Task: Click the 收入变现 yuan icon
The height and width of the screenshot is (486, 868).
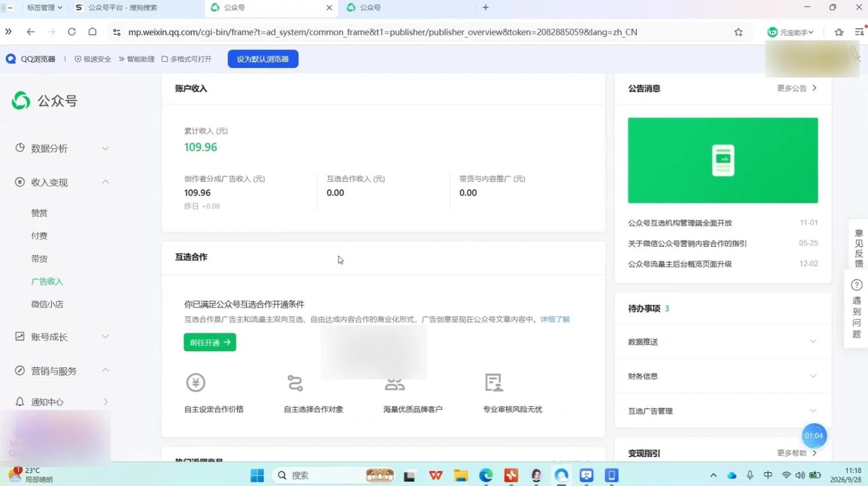Action: coord(20,182)
